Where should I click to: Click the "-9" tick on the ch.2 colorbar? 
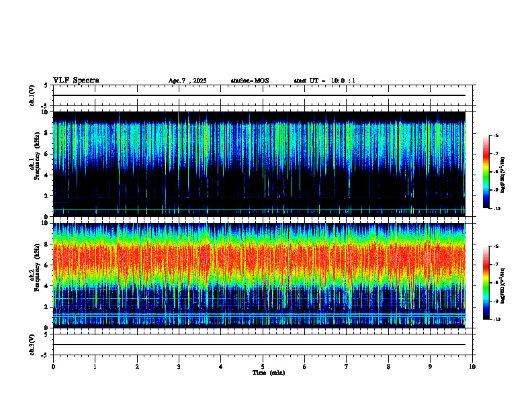(x=496, y=301)
